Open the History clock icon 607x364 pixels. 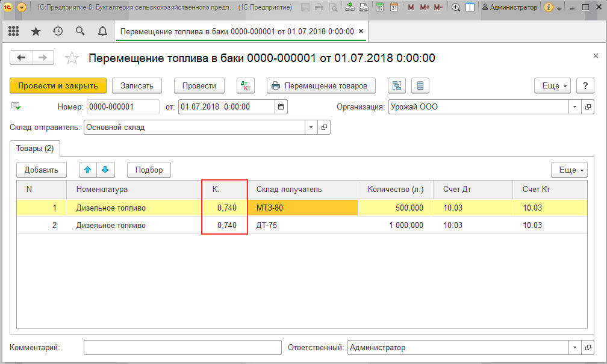click(58, 31)
